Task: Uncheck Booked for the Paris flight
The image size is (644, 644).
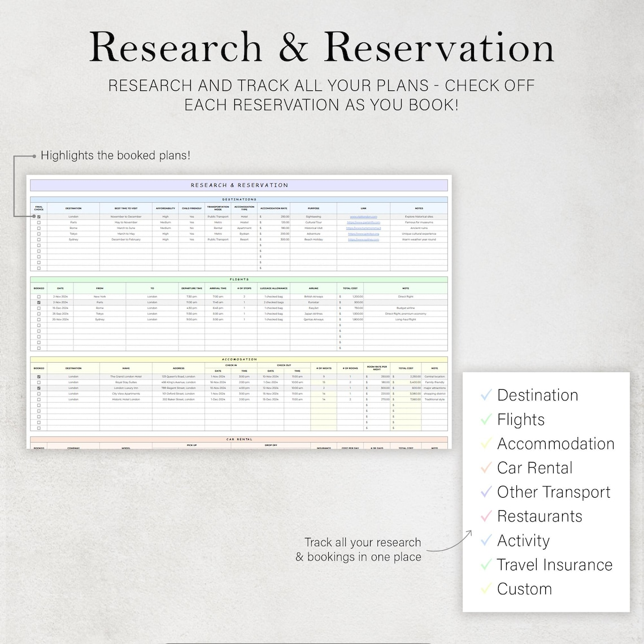Action: (x=39, y=302)
